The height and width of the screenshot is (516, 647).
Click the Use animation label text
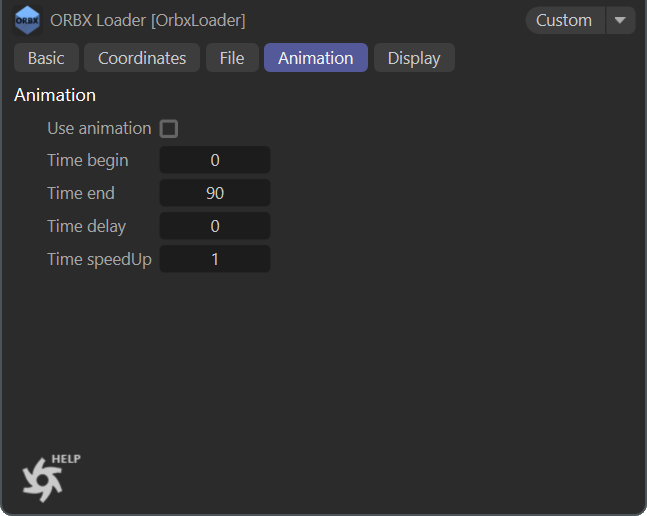pyautogui.click(x=99, y=128)
